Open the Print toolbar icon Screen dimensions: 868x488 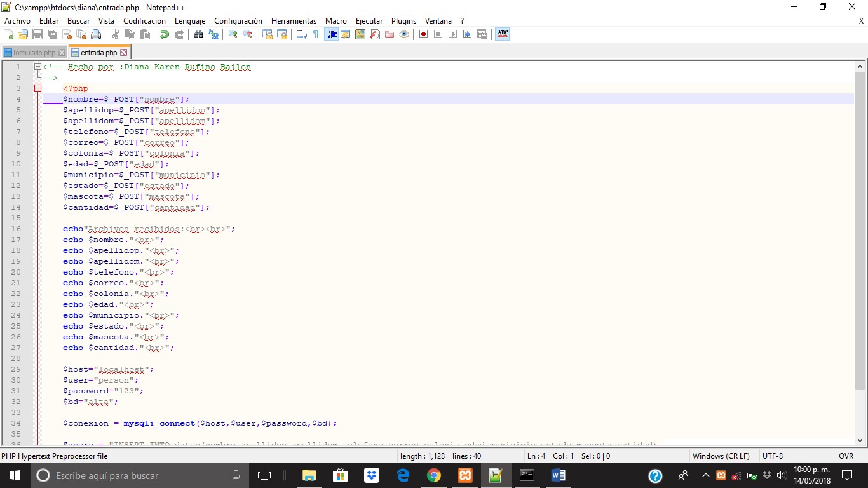[x=96, y=34]
